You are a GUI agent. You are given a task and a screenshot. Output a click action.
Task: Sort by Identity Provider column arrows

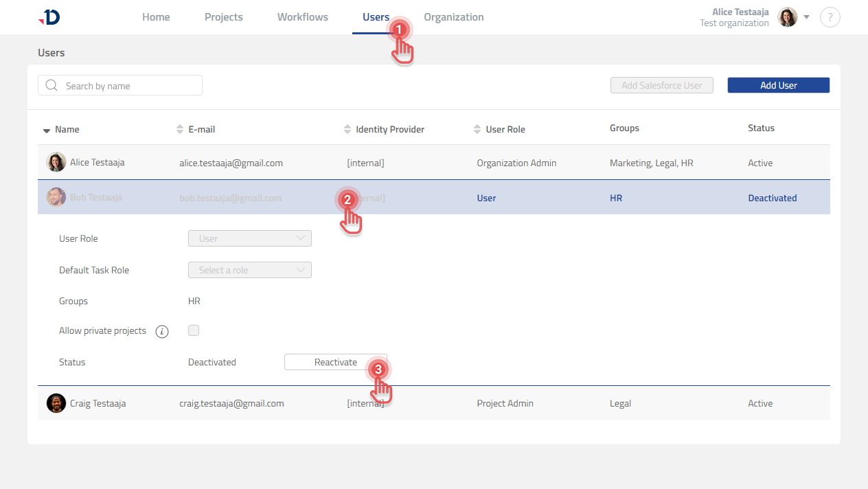click(x=347, y=129)
